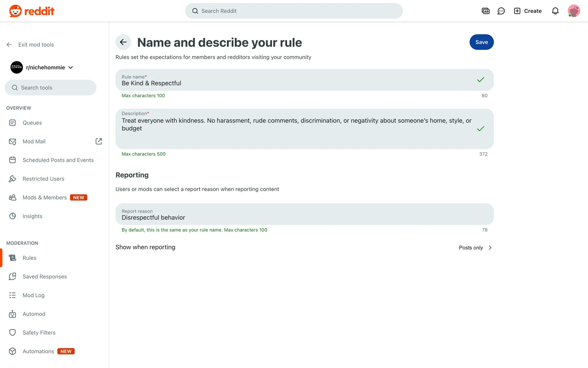Click the Safety Filters shield icon
Image resolution: width=588 pixels, height=368 pixels.
(x=13, y=333)
